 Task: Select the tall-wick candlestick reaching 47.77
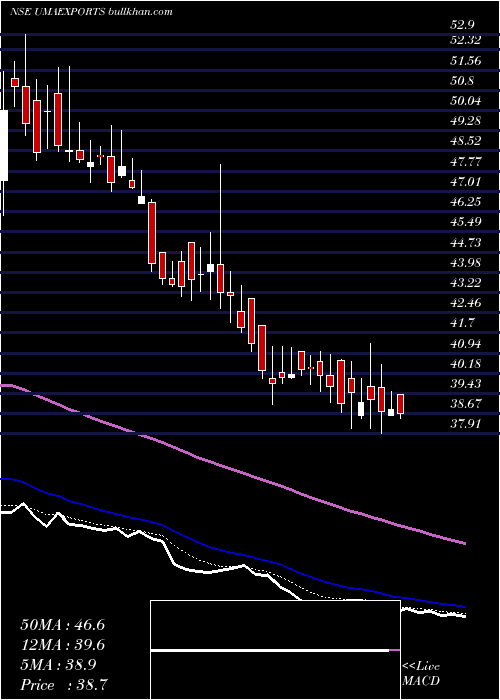220,279
